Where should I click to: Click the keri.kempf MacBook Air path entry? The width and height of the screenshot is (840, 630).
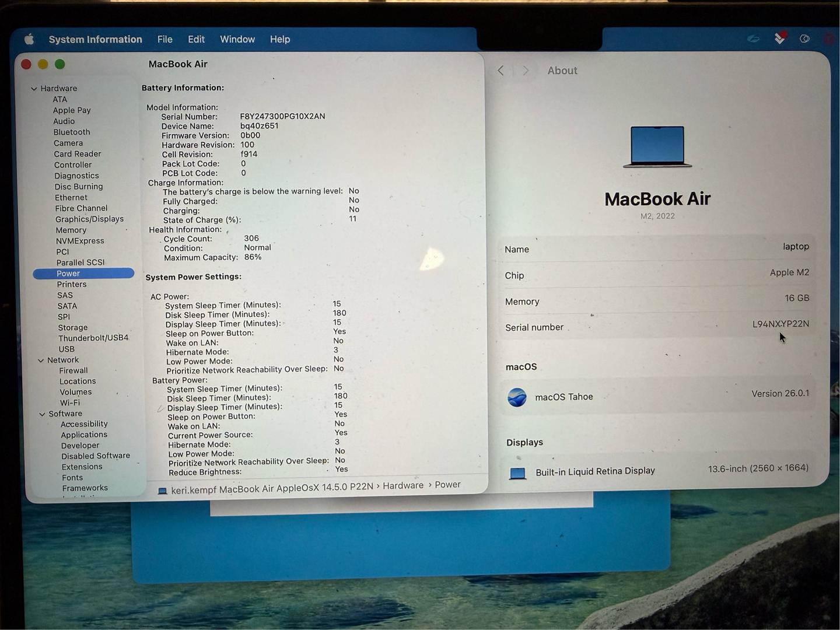[x=272, y=489]
